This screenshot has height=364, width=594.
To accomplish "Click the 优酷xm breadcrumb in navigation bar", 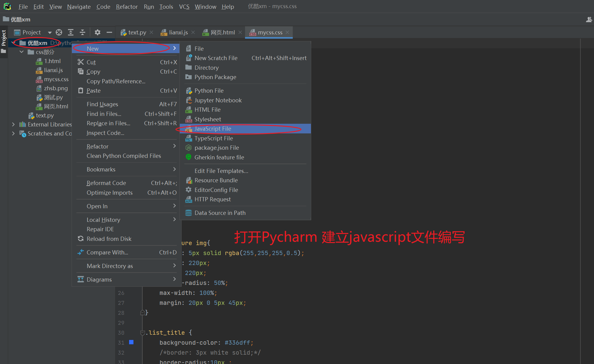I will (x=20, y=20).
